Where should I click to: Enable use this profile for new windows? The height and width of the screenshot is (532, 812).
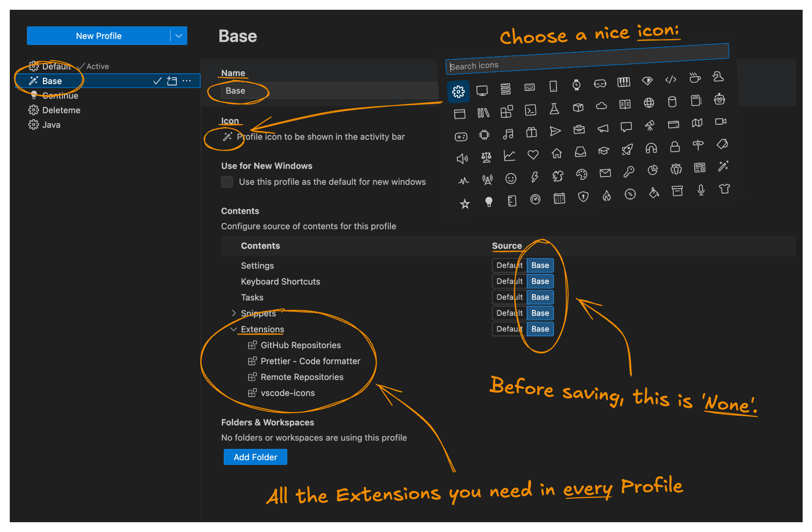point(227,182)
